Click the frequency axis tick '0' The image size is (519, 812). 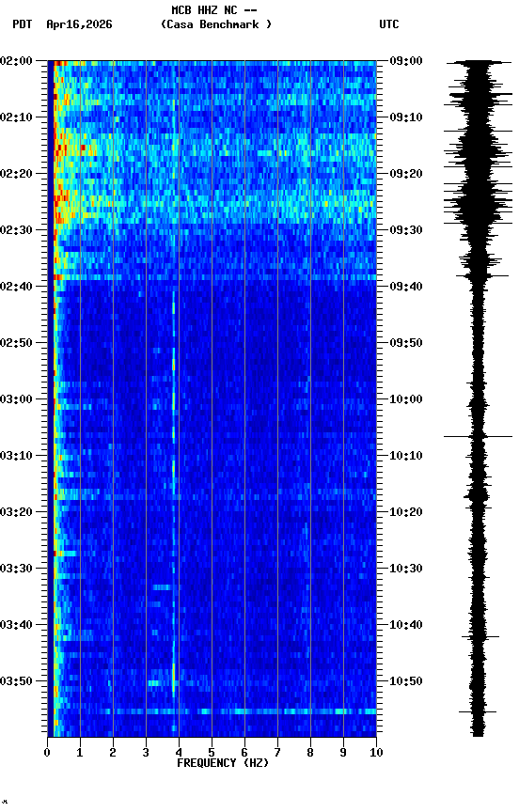coord(47,753)
